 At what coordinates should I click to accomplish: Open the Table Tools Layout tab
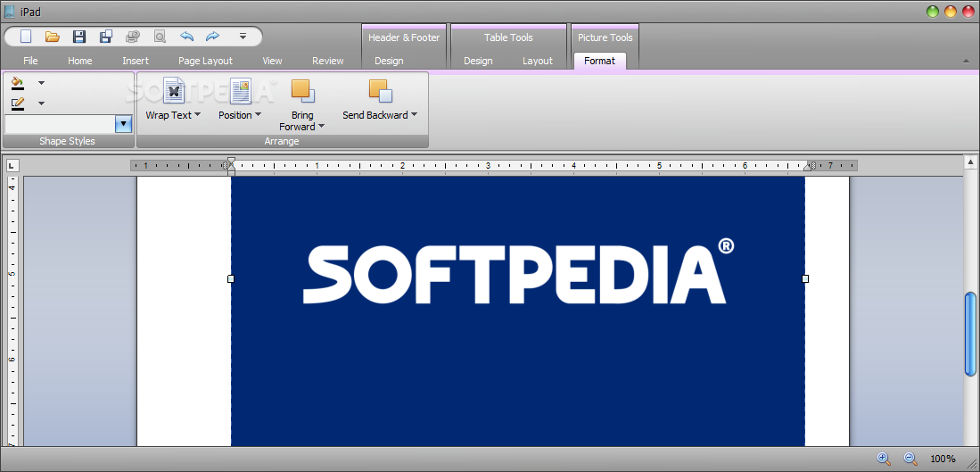(x=538, y=61)
